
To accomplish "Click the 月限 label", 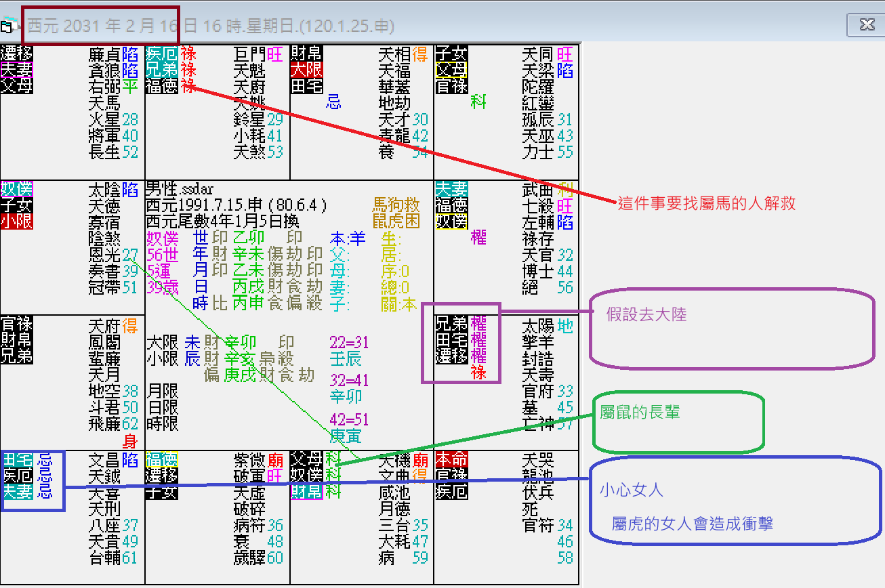I will pos(163,391).
